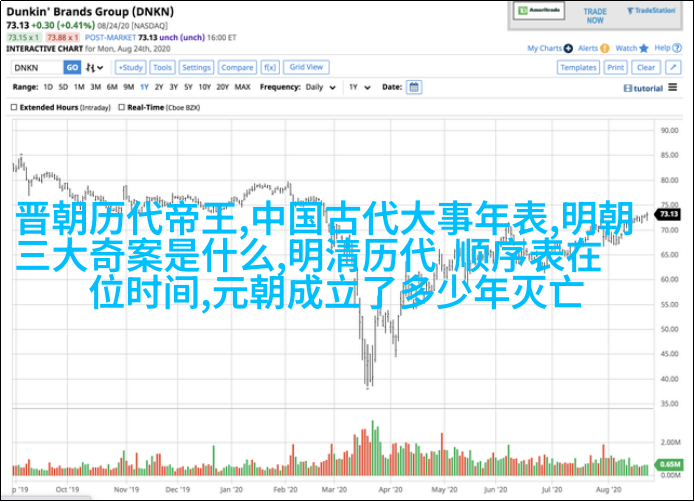The width and height of the screenshot is (695, 502).
Task: Open the tutorial link
Action: pos(643,89)
